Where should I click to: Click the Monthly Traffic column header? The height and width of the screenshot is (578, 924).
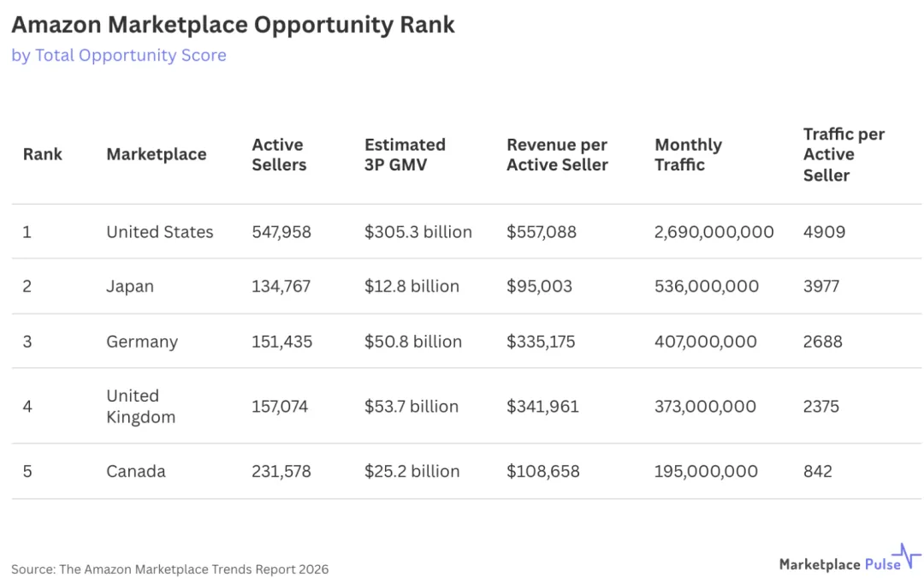[688, 154]
